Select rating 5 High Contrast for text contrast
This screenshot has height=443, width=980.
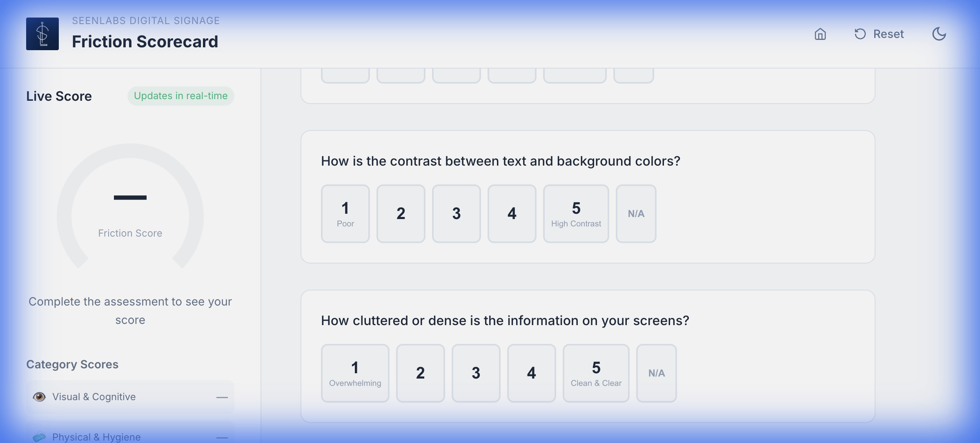pyautogui.click(x=576, y=213)
